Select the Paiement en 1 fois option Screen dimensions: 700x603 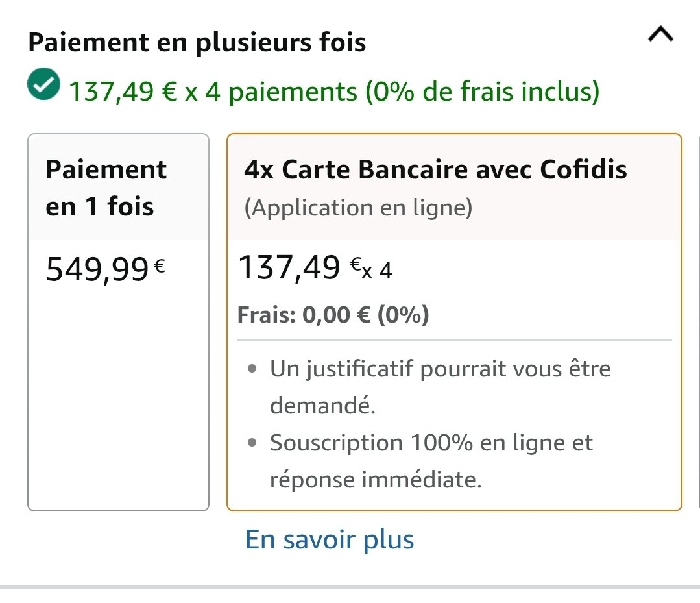tap(106, 188)
